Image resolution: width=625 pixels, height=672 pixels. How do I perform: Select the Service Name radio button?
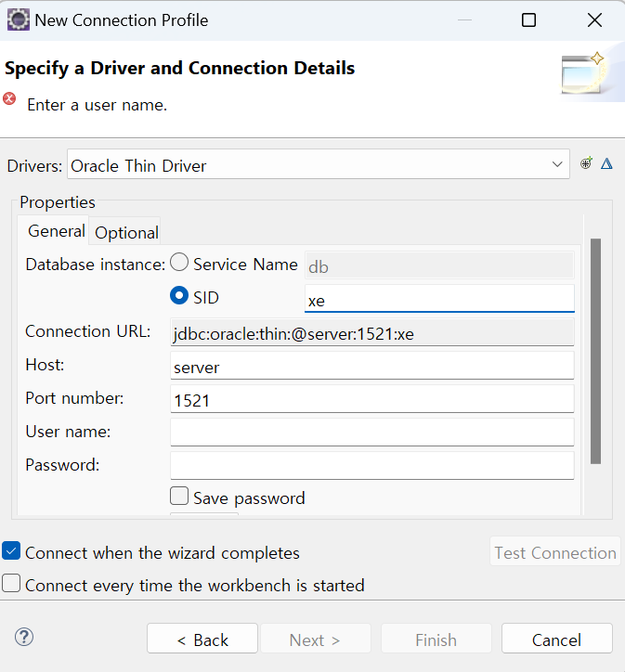point(179,263)
